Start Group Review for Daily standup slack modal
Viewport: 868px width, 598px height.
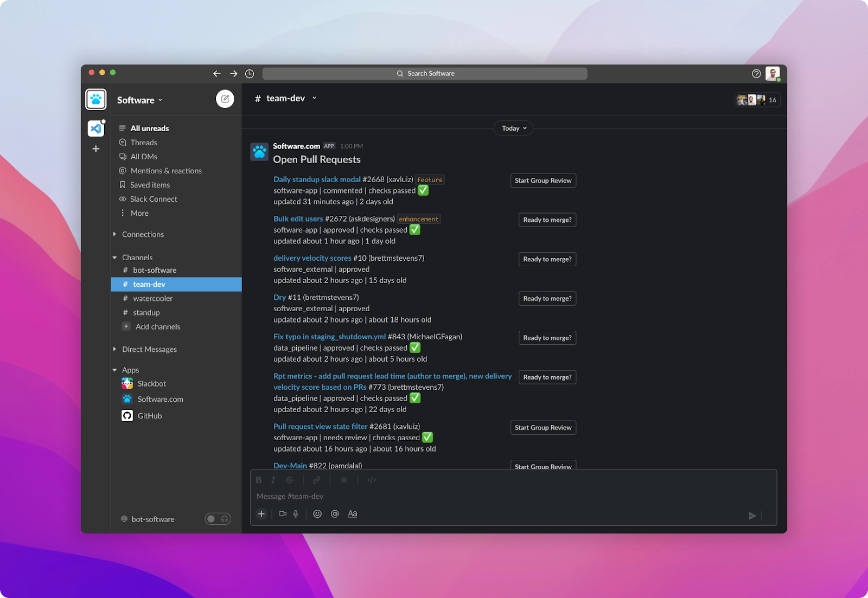tap(543, 181)
